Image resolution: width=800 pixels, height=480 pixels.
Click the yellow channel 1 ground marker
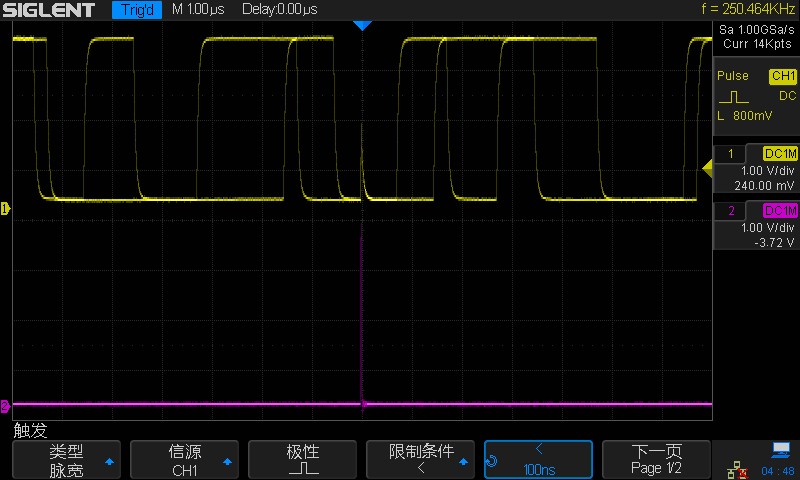(x=5, y=208)
